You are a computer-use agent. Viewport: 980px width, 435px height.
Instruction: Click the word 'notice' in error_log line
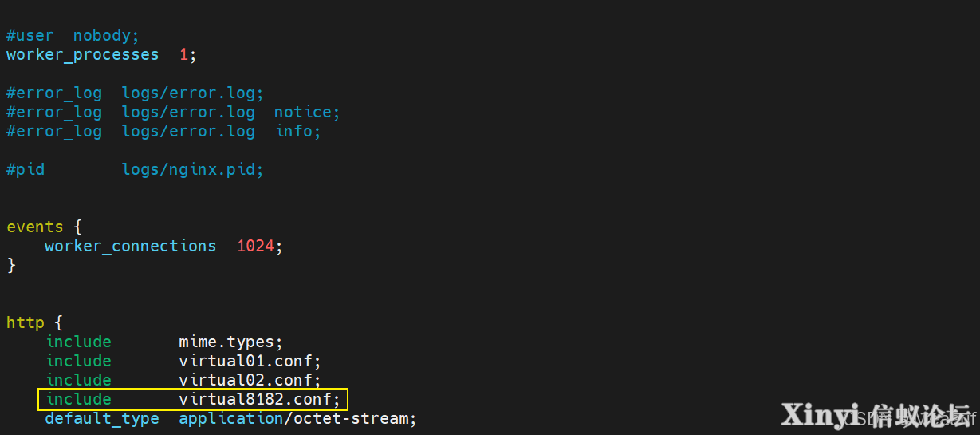click(x=303, y=113)
